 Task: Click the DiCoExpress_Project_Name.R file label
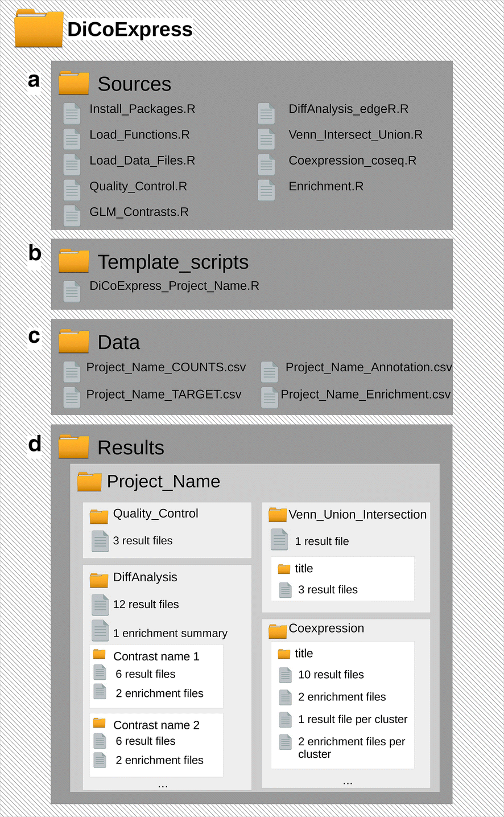174,286
